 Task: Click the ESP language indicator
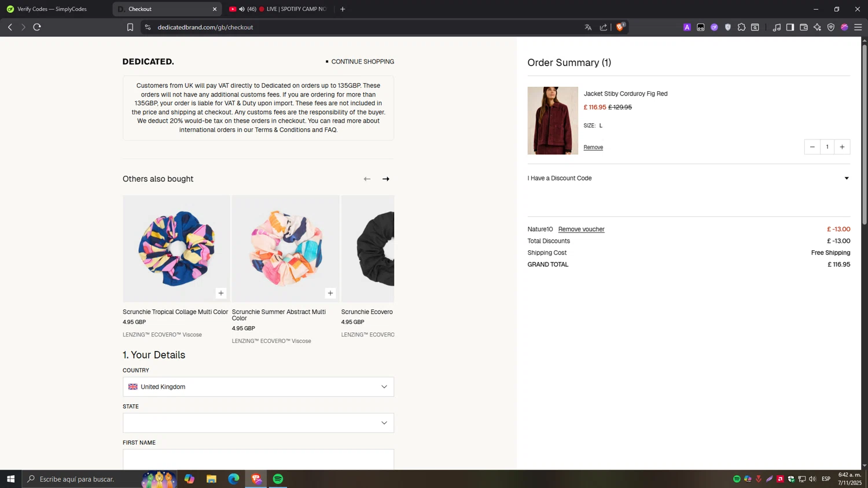826,479
